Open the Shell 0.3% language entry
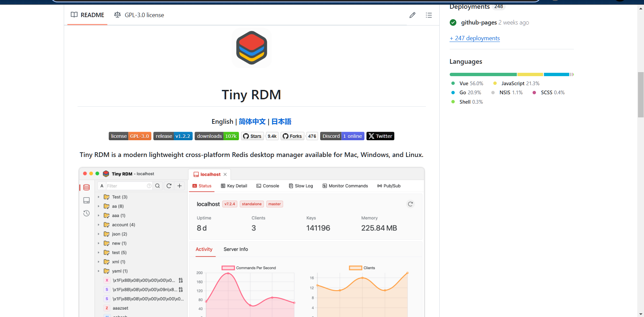 click(467, 102)
